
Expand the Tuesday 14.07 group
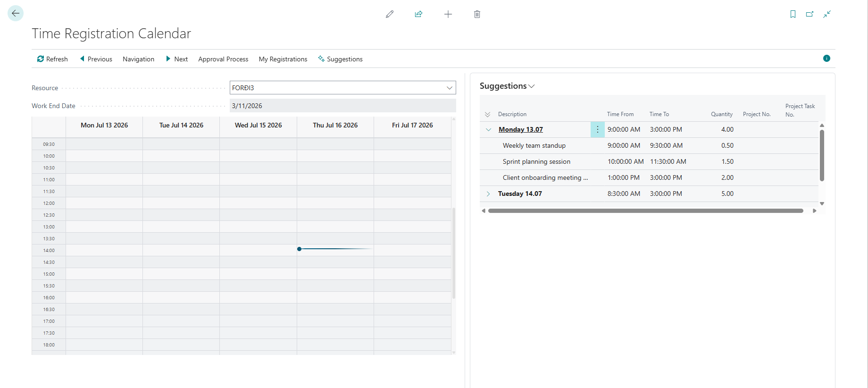tap(488, 194)
